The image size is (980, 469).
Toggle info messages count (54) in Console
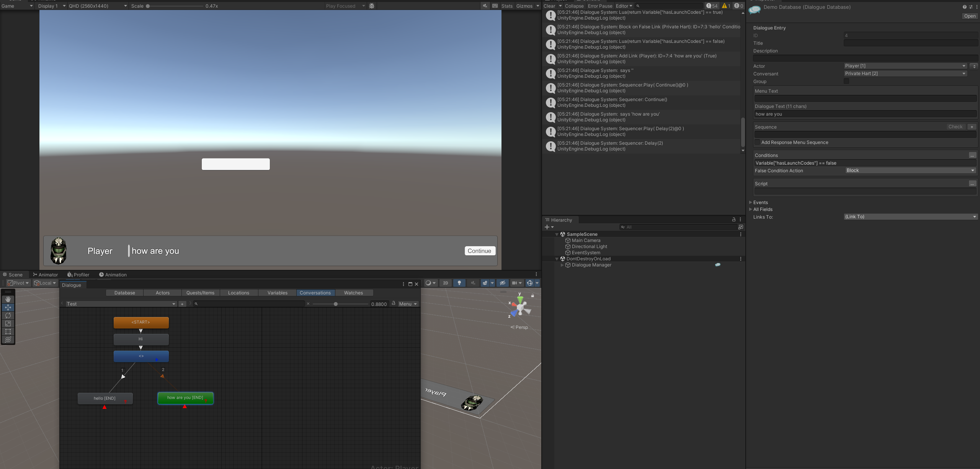(x=712, y=6)
